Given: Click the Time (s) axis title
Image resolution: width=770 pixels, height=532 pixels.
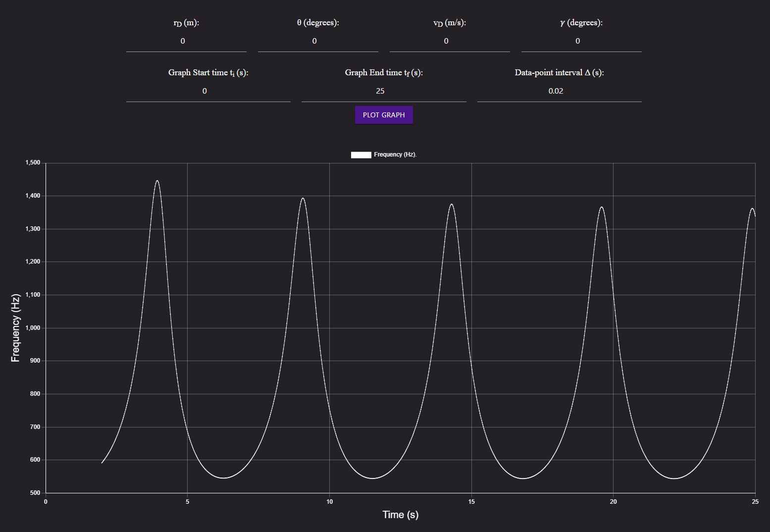Looking at the screenshot, I should pos(401,515).
